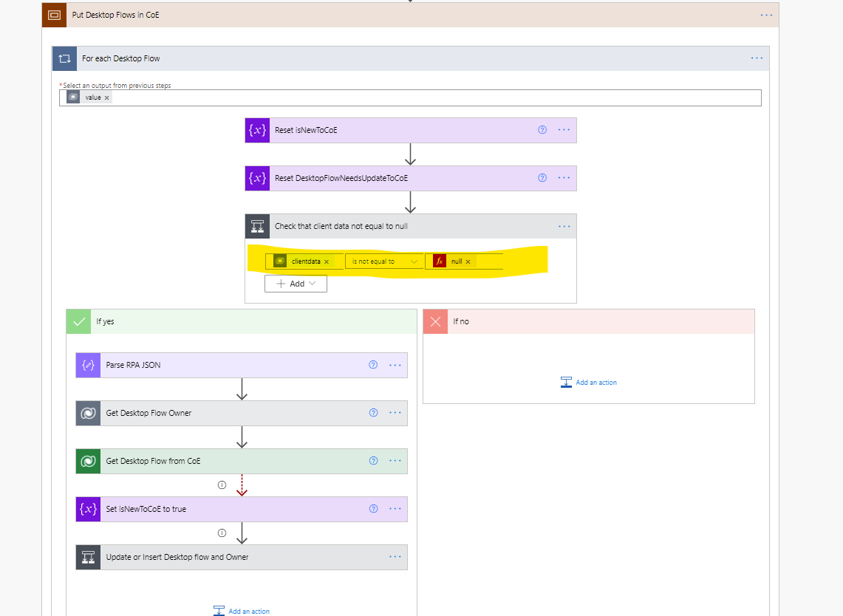Click Add an action in the If no branch
Screen dimensions: 843x616
pyautogui.click(x=588, y=382)
